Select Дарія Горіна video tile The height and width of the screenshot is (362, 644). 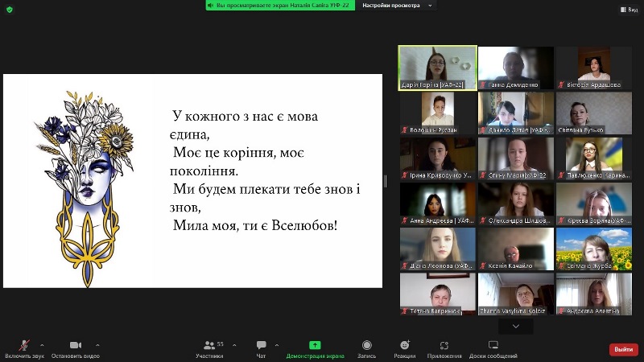pos(437,68)
